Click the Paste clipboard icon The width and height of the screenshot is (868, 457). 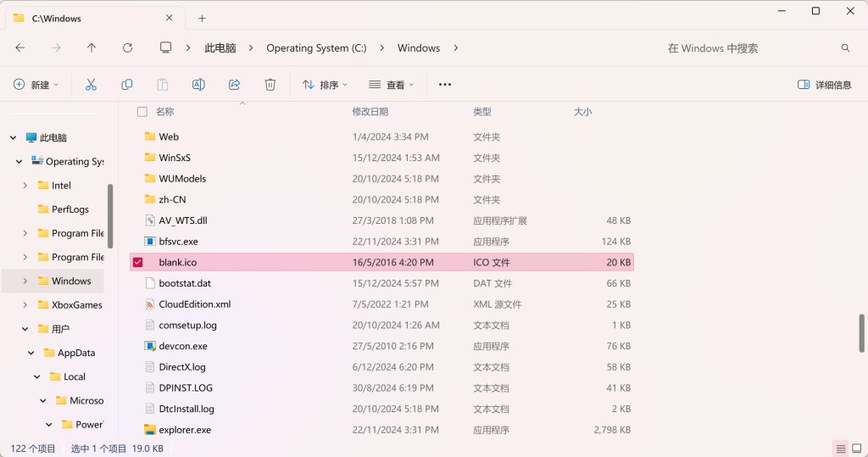tap(163, 85)
